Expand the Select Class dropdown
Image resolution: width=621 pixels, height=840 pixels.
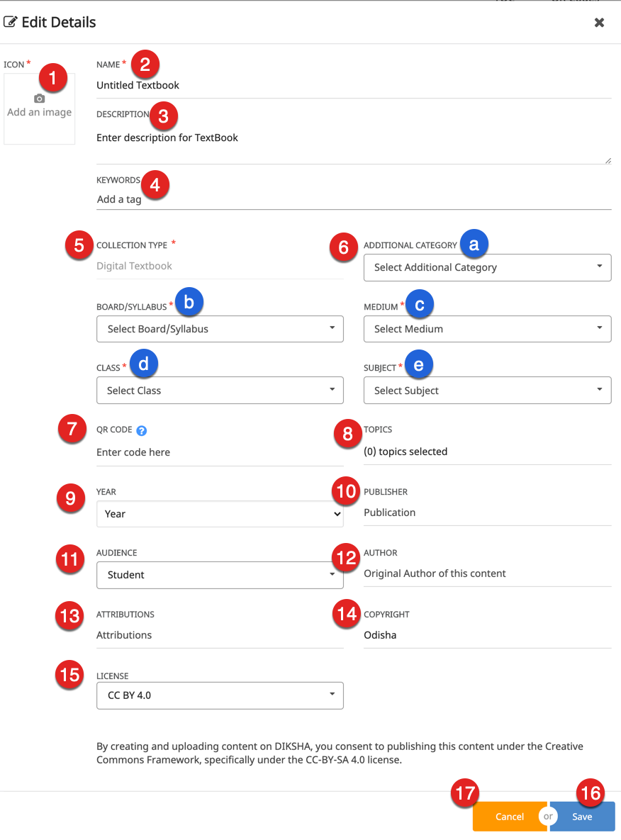(x=220, y=391)
